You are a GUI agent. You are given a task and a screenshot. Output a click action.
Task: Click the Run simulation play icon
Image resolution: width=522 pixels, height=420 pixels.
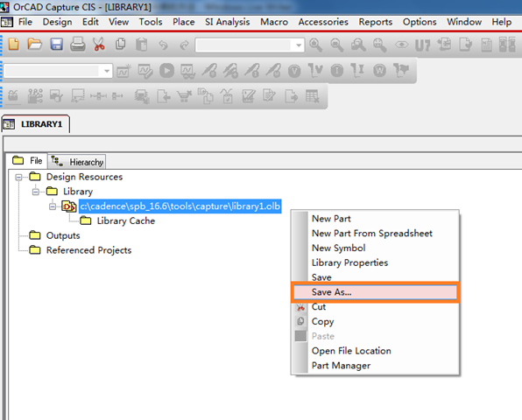coord(166,71)
